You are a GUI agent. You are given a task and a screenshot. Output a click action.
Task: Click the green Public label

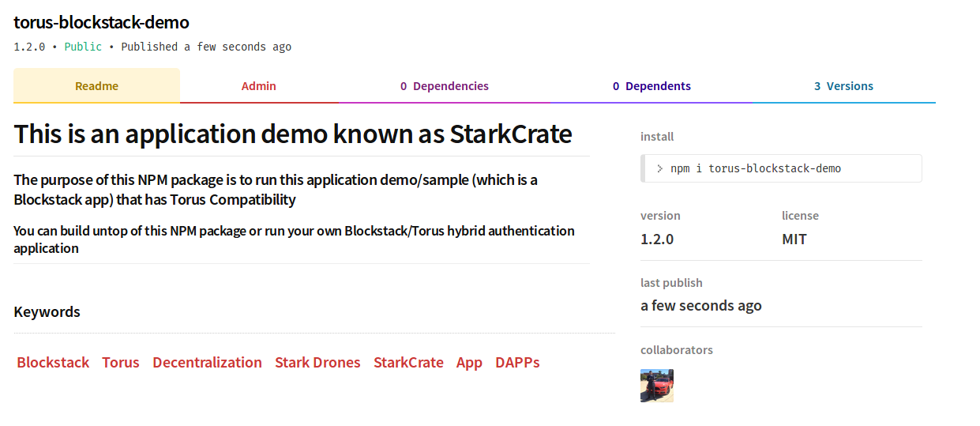[x=83, y=47]
